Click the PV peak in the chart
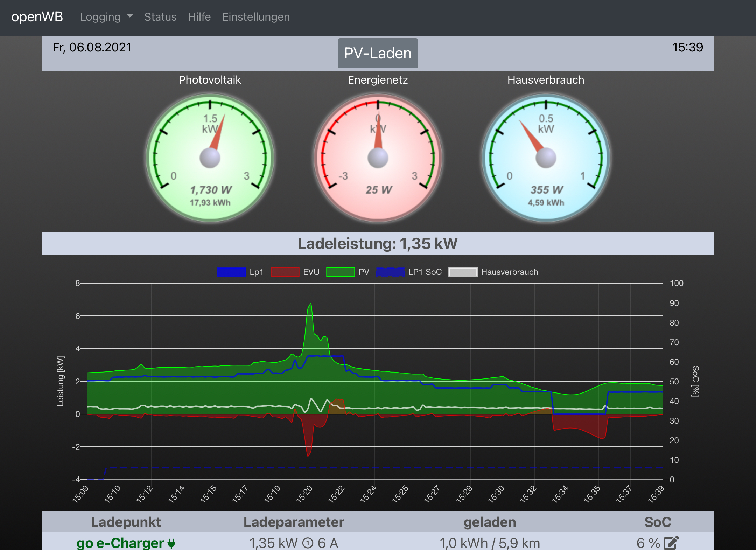756x550 pixels. click(310, 304)
